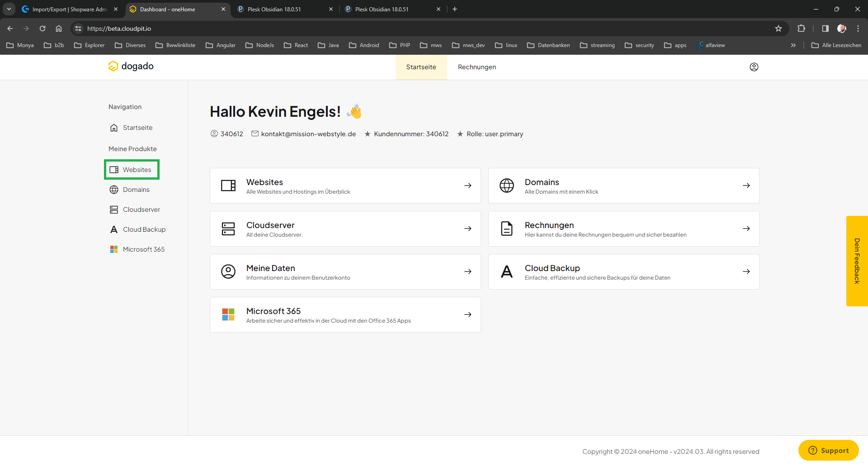The width and height of the screenshot is (868, 467).
Task: Open the Datenbanken bookmarks folder
Action: tap(548, 45)
